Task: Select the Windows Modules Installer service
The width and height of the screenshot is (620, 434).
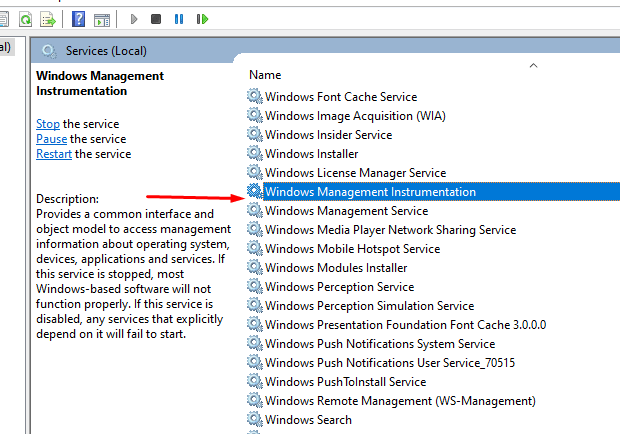Action: pyautogui.click(x=336, y=268)
